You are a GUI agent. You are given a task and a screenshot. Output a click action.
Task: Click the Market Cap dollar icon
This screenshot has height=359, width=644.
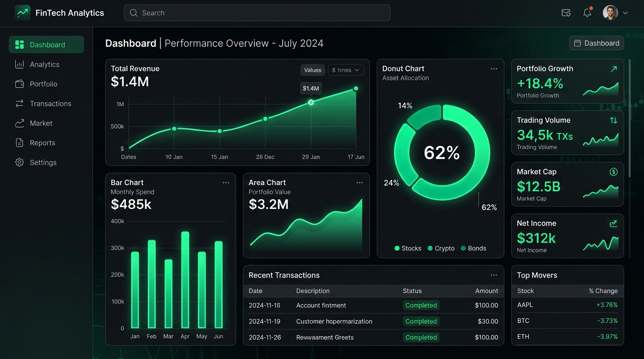[614, 172]
